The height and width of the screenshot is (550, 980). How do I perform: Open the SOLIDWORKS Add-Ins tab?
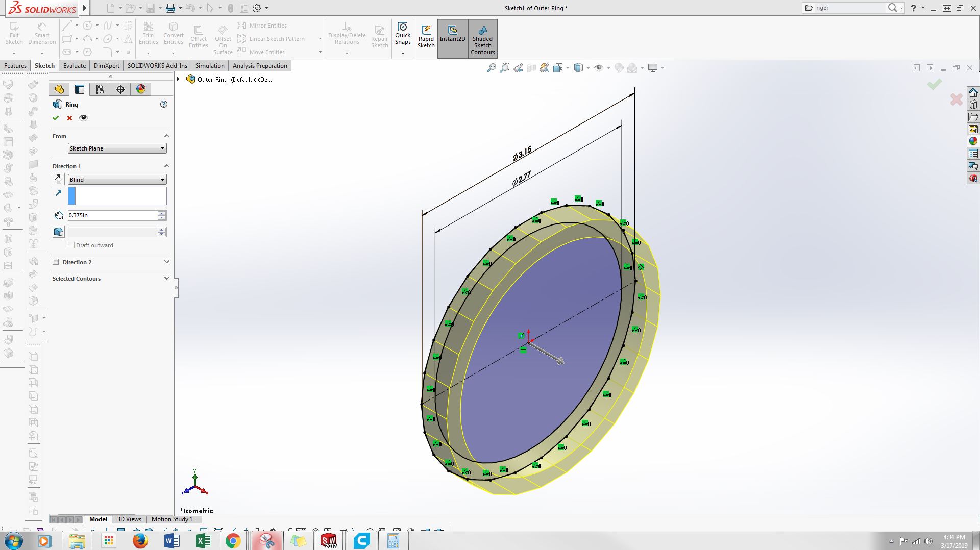pyautogui.click(x=157, y=66)
